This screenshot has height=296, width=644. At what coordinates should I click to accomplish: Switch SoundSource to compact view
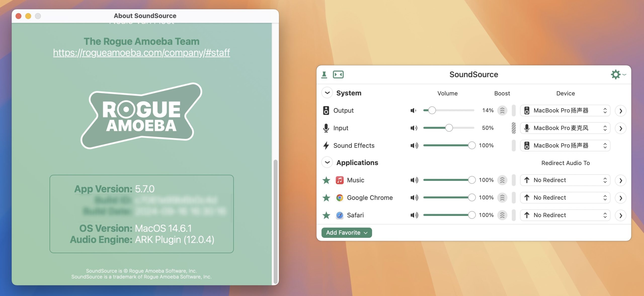pos(338,75)
